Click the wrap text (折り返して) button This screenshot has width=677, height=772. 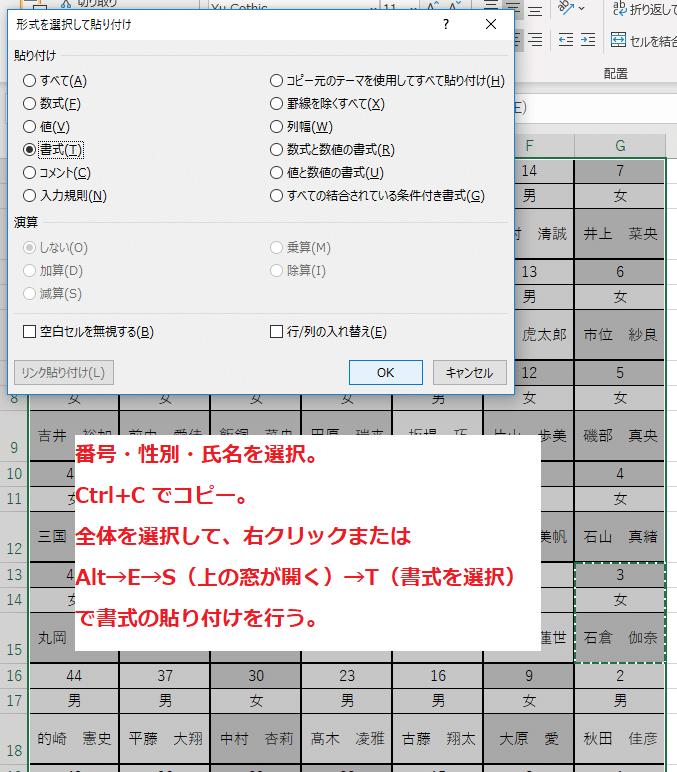pos(644,9)
